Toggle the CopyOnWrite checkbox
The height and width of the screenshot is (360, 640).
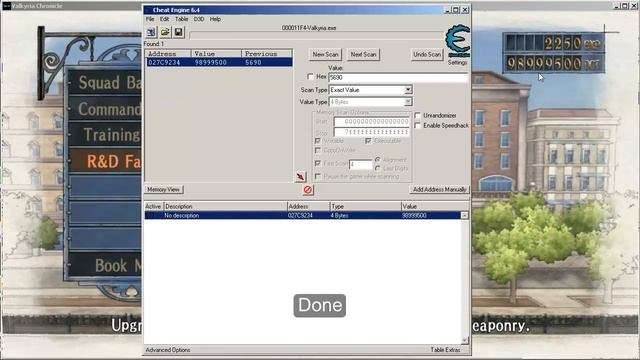(x=318, y=151)
